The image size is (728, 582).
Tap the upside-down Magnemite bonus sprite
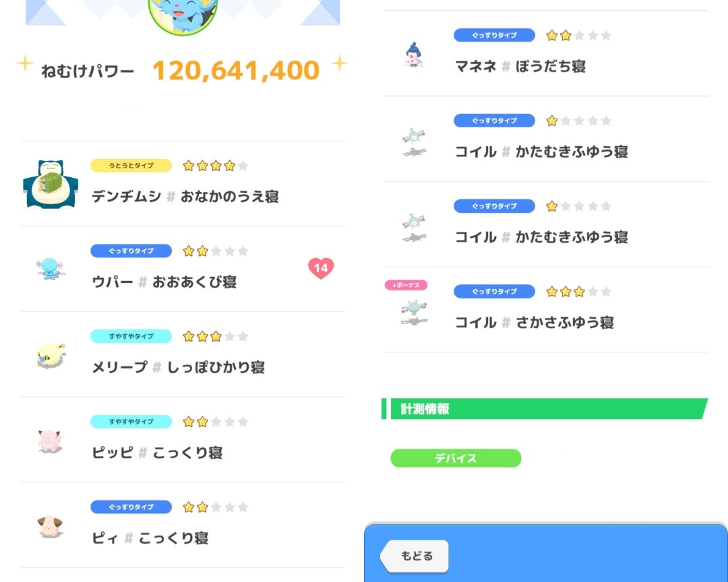pos(413,312)
